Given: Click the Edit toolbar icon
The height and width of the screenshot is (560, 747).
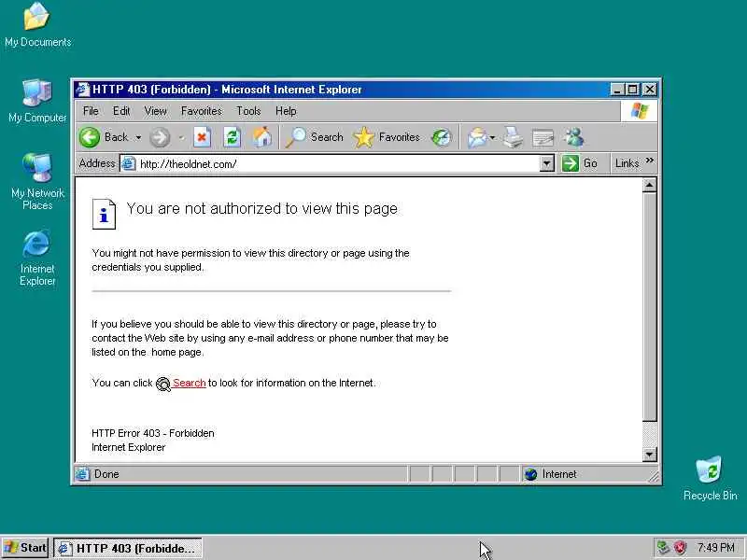Looking at the screenshot, I should coord(543,137).
